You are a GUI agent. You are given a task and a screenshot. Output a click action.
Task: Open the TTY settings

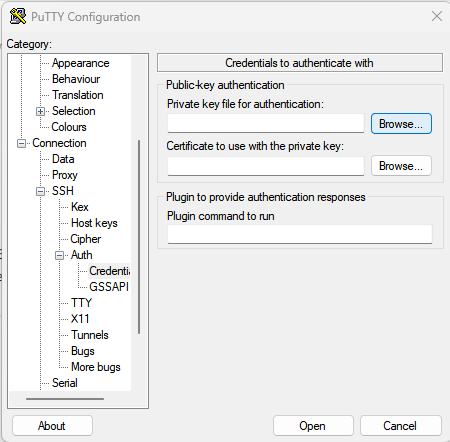tap(81, 303)
